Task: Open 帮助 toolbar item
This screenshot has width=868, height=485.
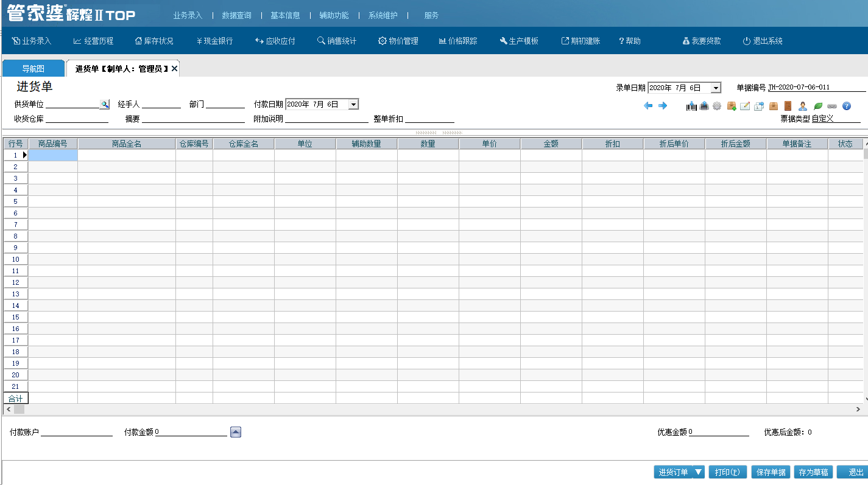Action: click(x=630, y=41)
